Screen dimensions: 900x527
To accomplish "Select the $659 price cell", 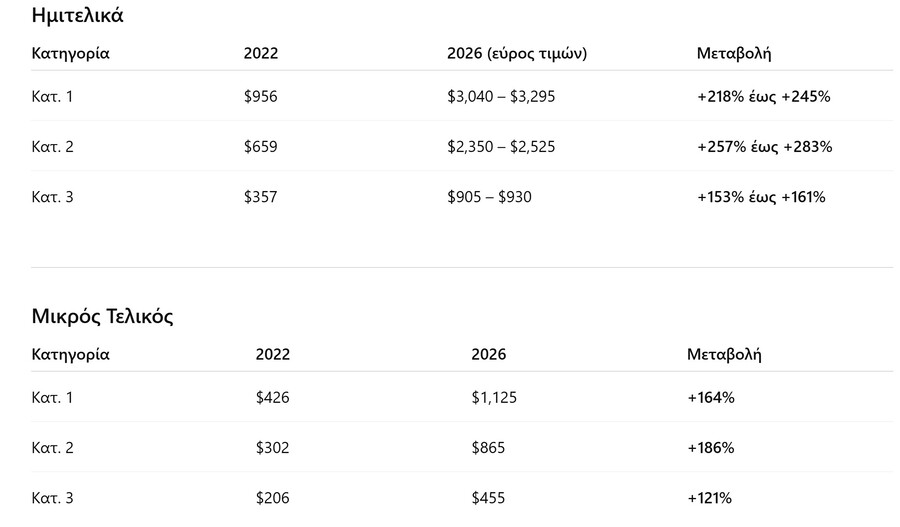I will [x=261, y=147].
